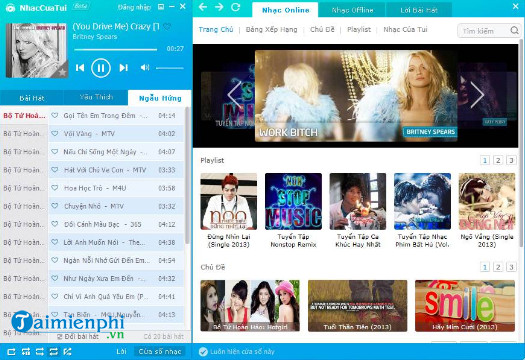The height and width of the screenshot is (360, 525).
Task: Show next banner with right chevron
Action: click(x=477, y=95)
